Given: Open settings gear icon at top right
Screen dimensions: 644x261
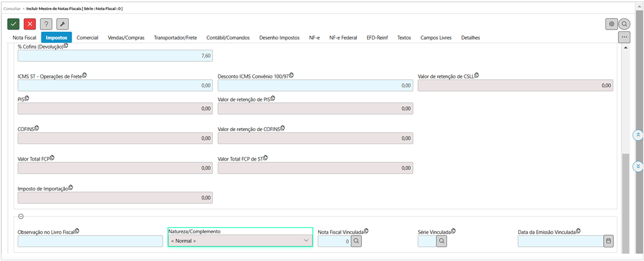Looking at the screenshot, I should tap(611, 24).
